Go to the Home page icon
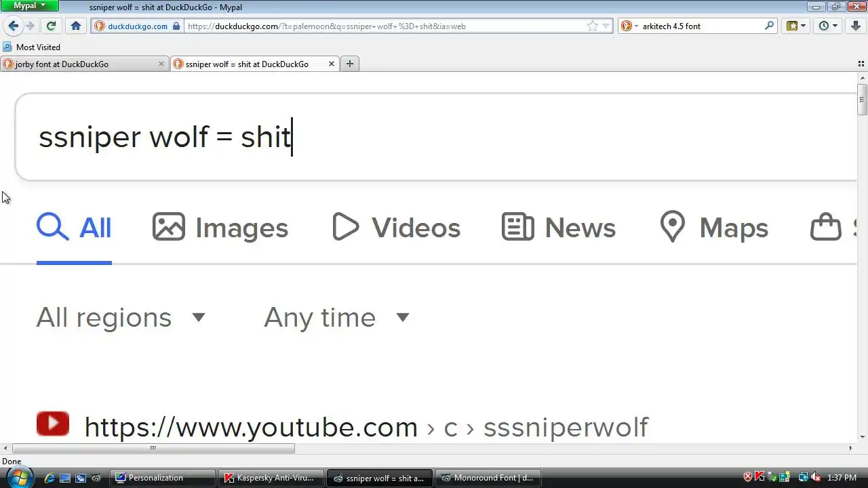The image size is (868, 488). [x=76, y=26]
